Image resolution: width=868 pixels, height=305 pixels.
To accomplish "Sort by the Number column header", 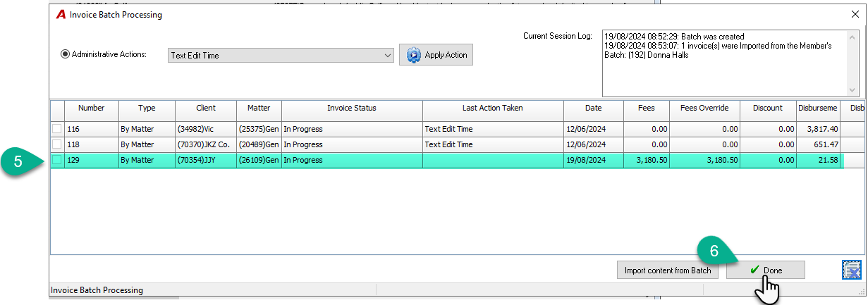I will (x=92, y=108).
